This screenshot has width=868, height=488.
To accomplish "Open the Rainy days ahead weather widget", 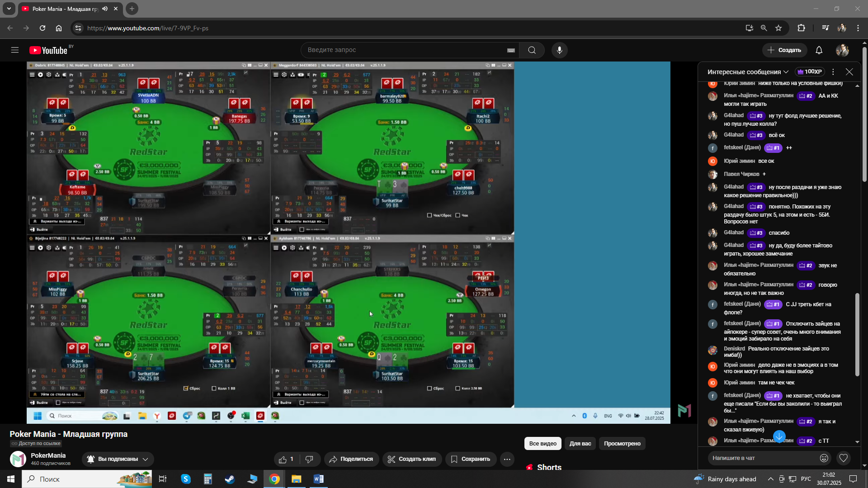I will click(x=725, y=479).
